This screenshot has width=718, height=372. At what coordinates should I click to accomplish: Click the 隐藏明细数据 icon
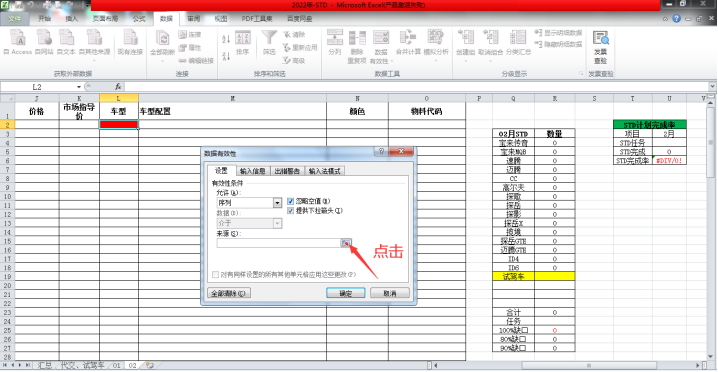pyautogui.click(x=539, y=44)
